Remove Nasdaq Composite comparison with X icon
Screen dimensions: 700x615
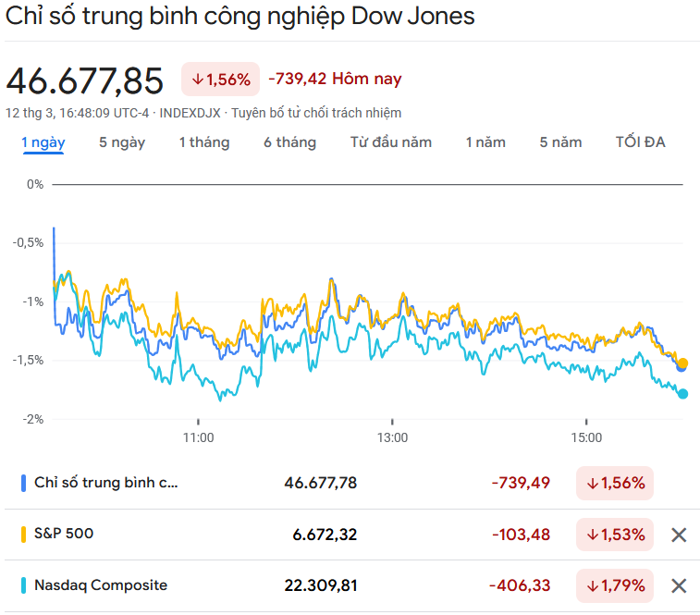tap(679, 585)
